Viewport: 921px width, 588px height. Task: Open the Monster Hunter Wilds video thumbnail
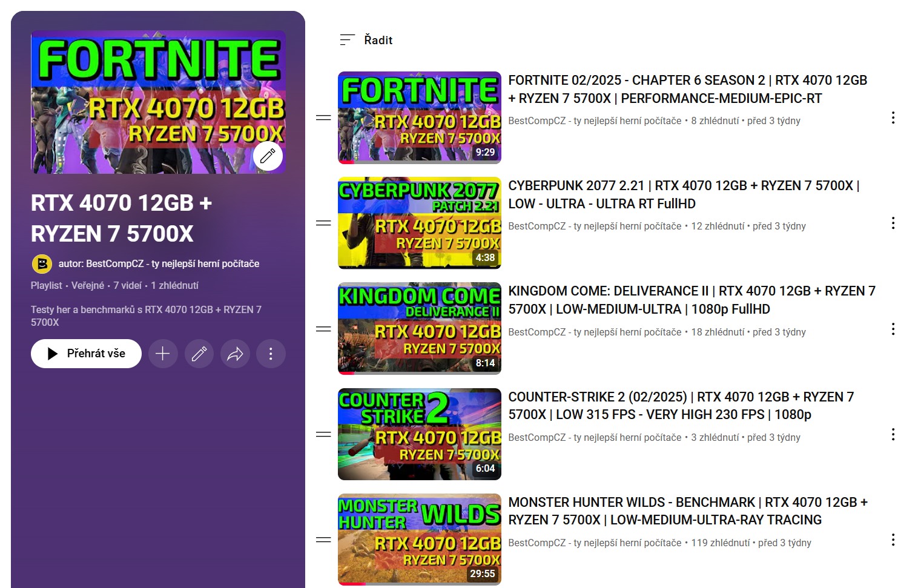click(420, 540)
